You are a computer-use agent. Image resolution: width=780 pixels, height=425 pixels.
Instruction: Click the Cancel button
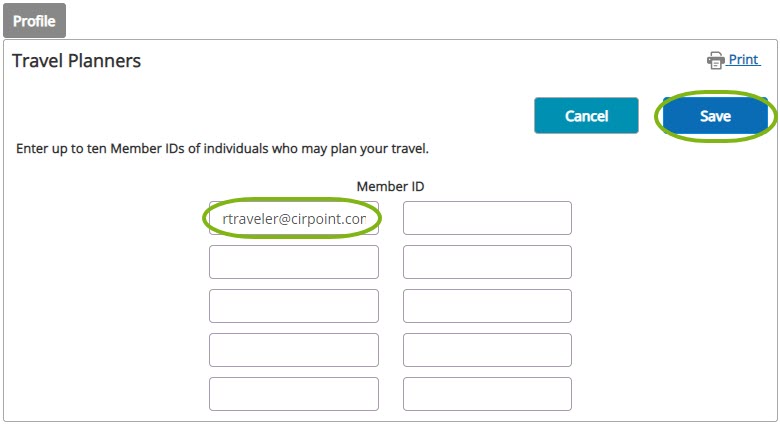586,115
